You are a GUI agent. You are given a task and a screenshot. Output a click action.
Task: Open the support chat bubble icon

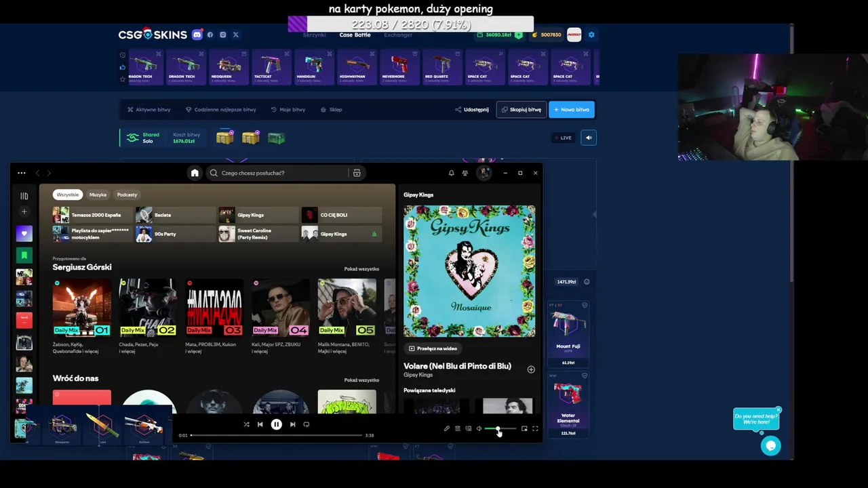pyautogui.click(x=770, y=445)
